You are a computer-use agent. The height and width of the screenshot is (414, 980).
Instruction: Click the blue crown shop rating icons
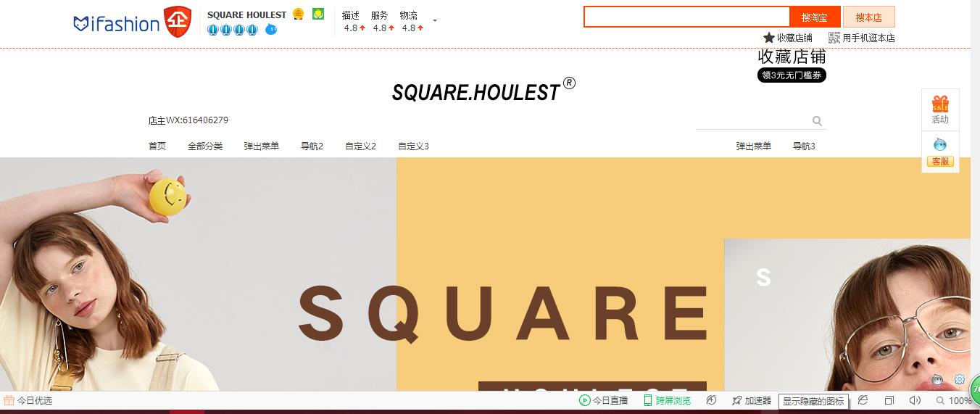click(232, 30)
